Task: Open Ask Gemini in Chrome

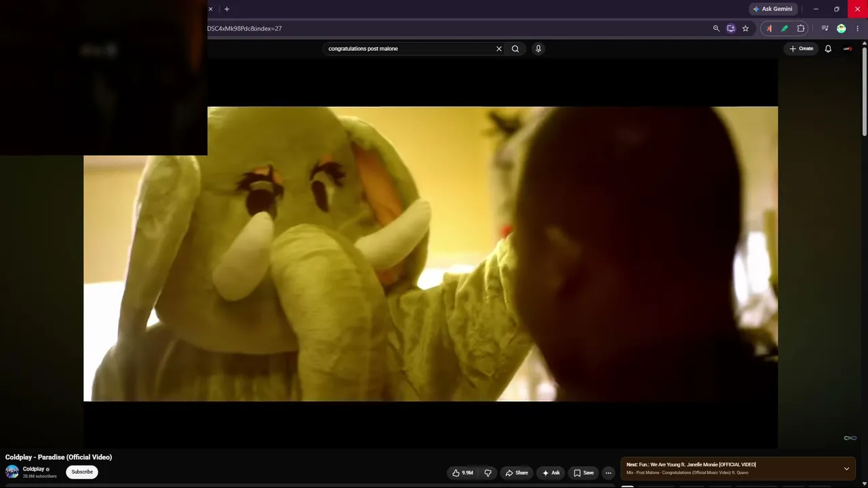Action: click(x=772, y=9)
